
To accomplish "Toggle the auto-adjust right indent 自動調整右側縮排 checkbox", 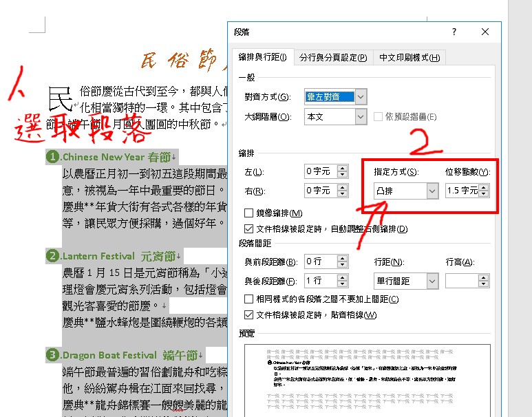I will [249, 228].
